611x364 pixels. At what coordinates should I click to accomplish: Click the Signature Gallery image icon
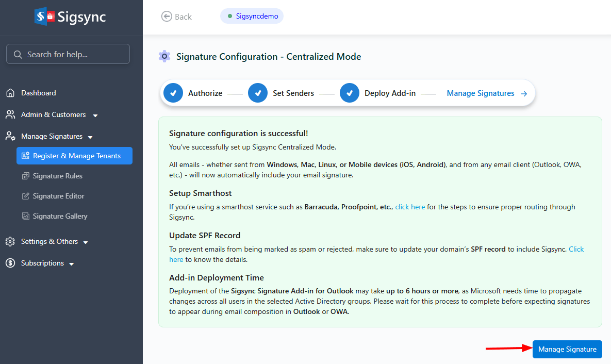click(x=25, y=217)
